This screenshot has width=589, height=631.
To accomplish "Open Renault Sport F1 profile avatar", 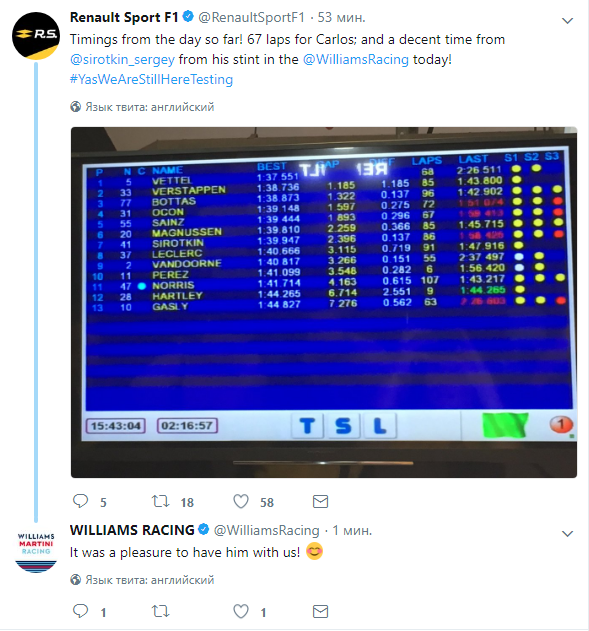I will click(36, 36).
